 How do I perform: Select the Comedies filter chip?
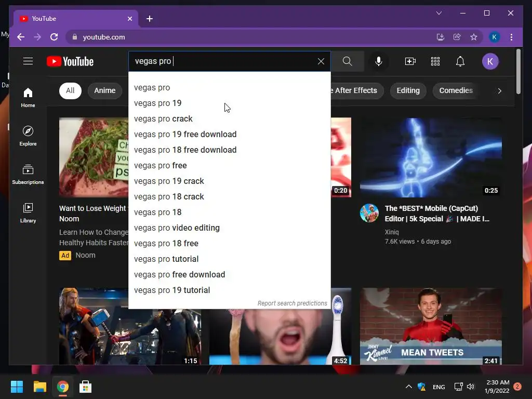(456, 90)
